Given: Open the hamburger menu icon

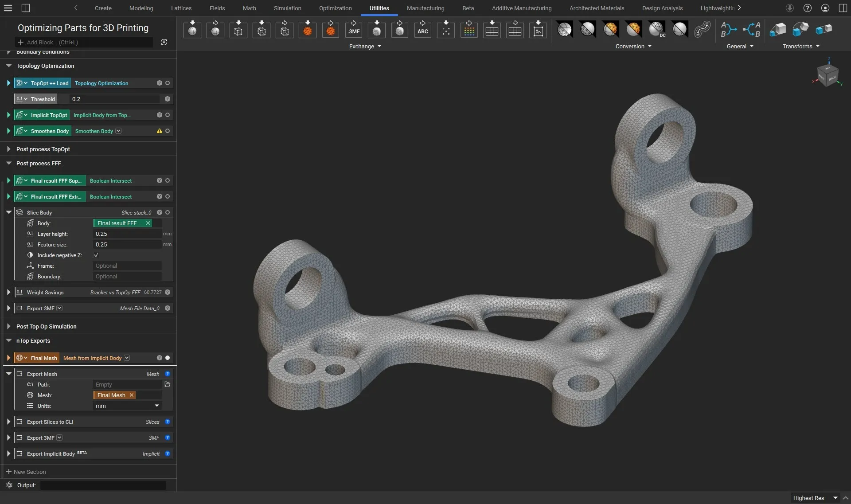Looking at the screenshot, I should [8, 8].
